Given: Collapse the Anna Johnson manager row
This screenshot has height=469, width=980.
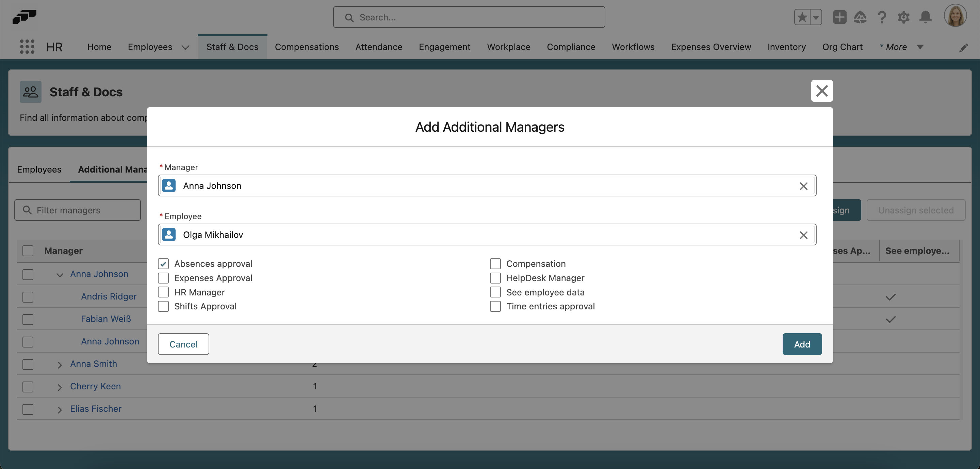Looking at the screenshot, I should pyautogui.click(x=59, y=274).
